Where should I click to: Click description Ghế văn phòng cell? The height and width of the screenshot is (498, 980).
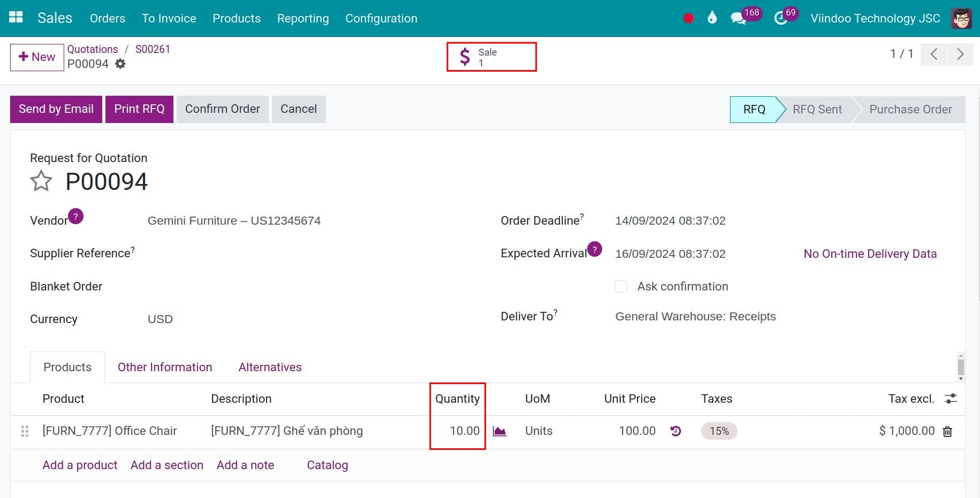point(287,431)
